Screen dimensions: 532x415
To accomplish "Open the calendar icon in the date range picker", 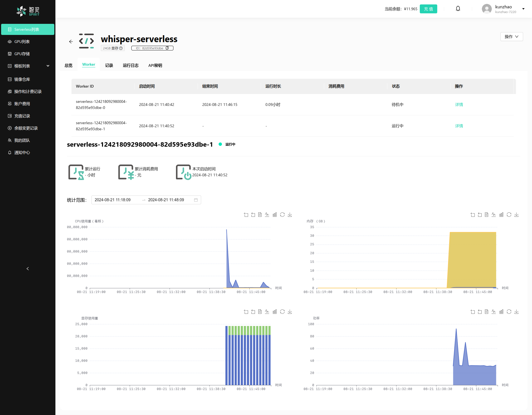I will [196, 200].
